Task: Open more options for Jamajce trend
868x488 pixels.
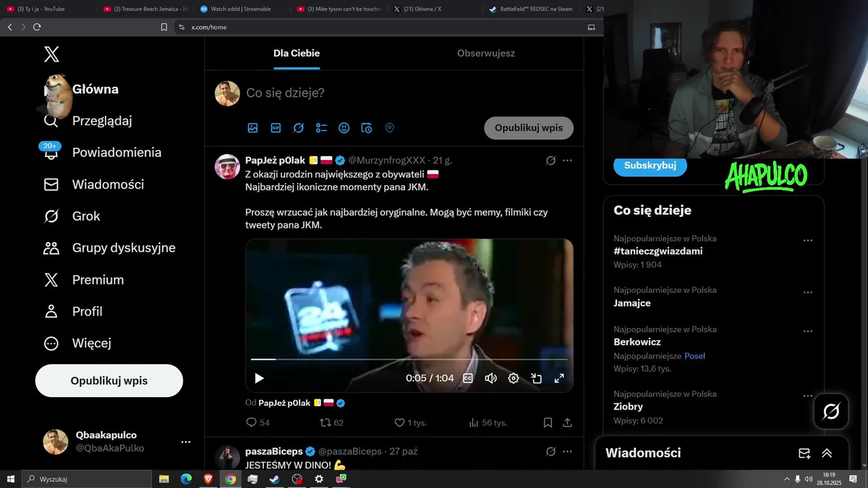Action: (808, 292)
